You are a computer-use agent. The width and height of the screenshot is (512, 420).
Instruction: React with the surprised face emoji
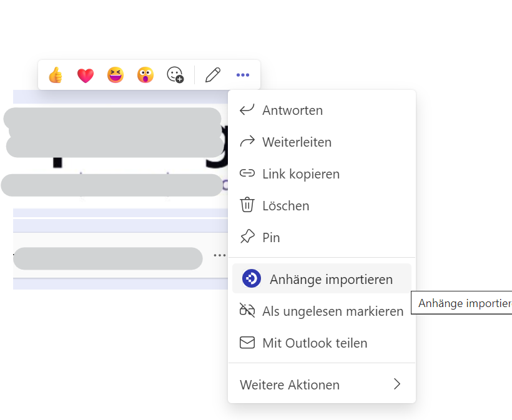145,76
